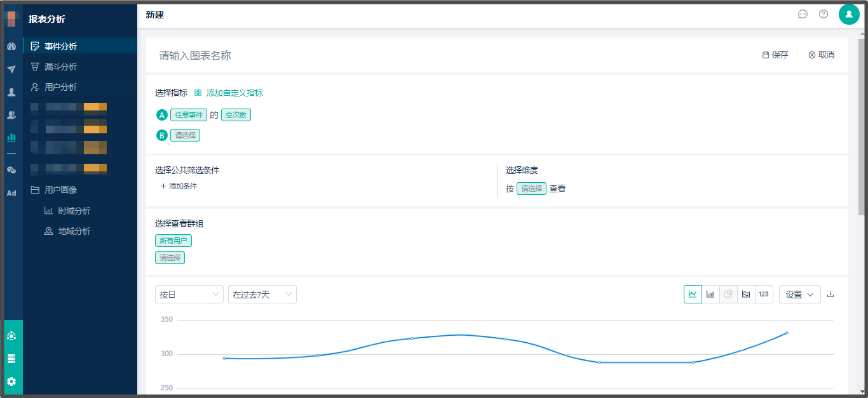The image size is (868, 398).
Task: Switch to line chart view
Action: 693,294
